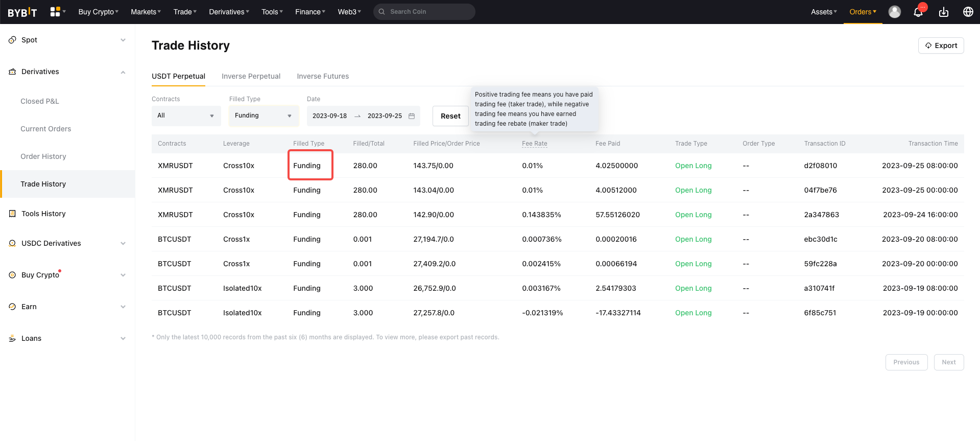
Task: Open the language globe icon
Action: (968, 12)
